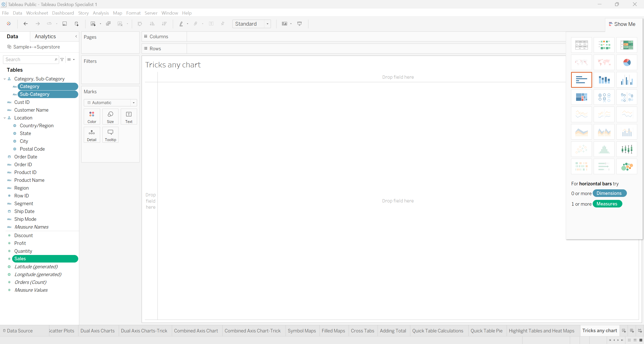The image size is (644, 344).
Task: Toggle the Show Me panel
Action: (x=622, y=24)
